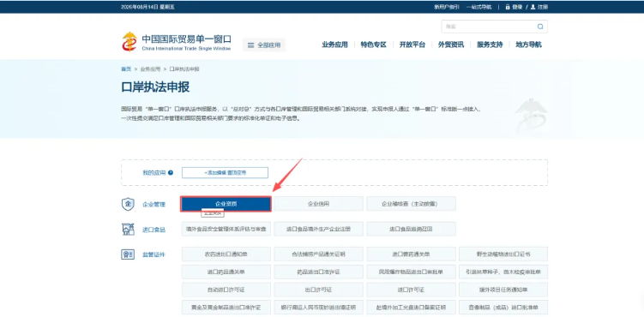
Task: Open 合法捕捞产品通关证明
Action: point(319,254)
